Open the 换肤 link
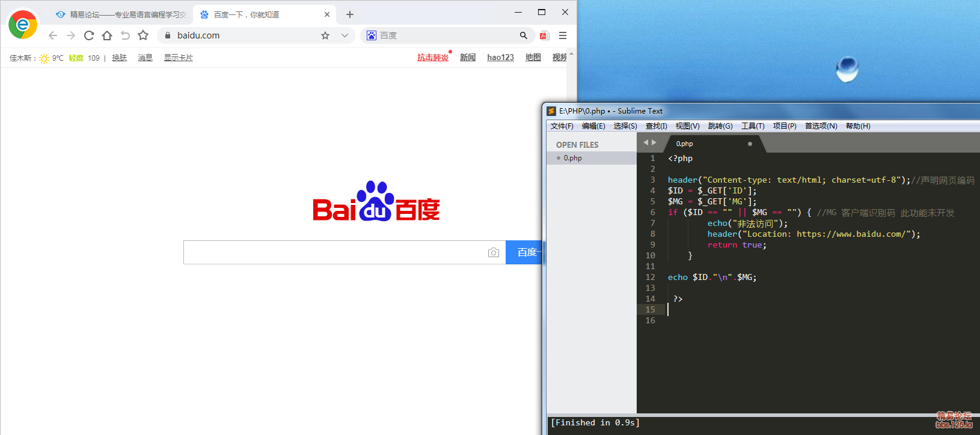980x435 pixels. [x=120, y=58]
